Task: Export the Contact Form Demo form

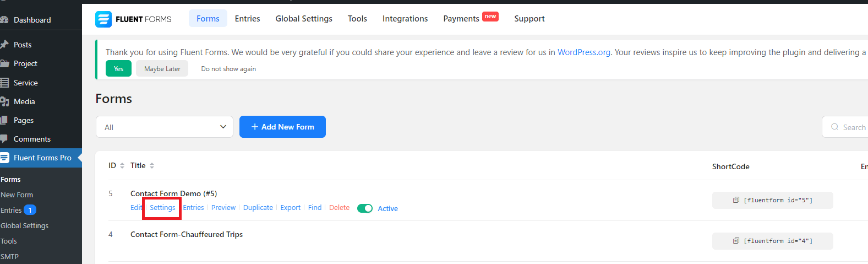Action: (291, 208)
